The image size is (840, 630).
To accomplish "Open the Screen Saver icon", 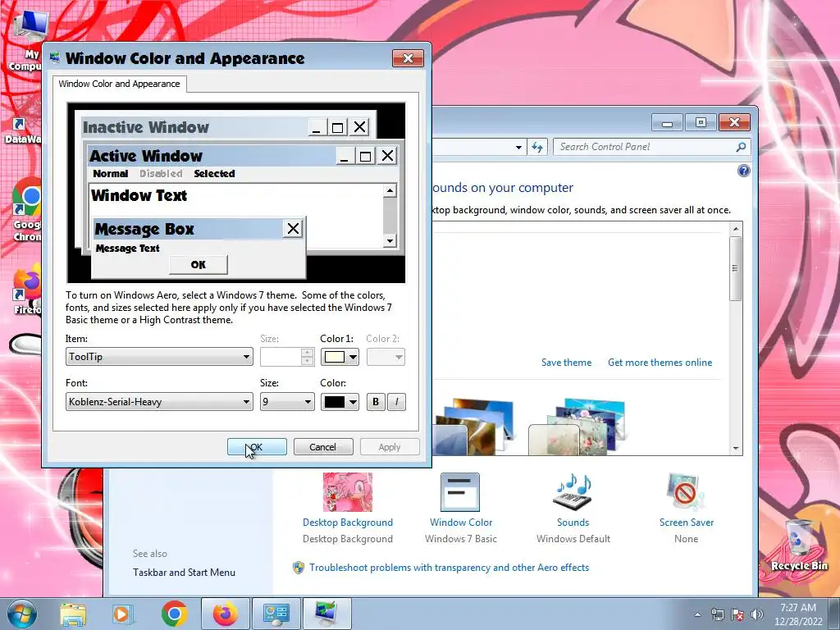I will point(687,492).
